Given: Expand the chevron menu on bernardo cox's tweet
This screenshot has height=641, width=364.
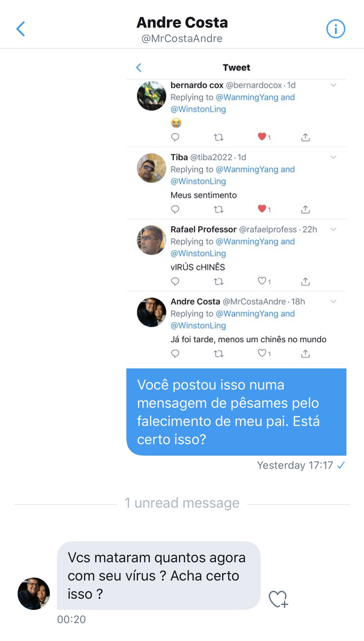Looking at the screenshot, I should click(x=333, y=85).
